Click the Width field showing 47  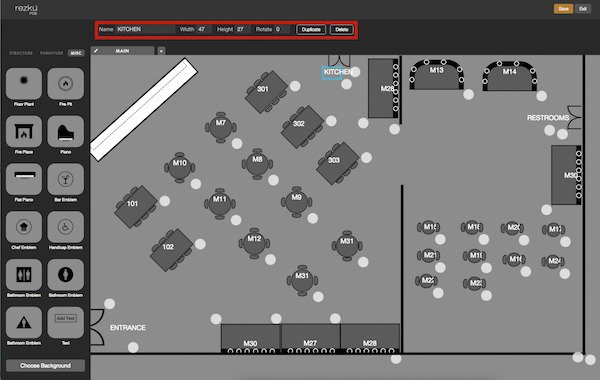coord(203,29)
